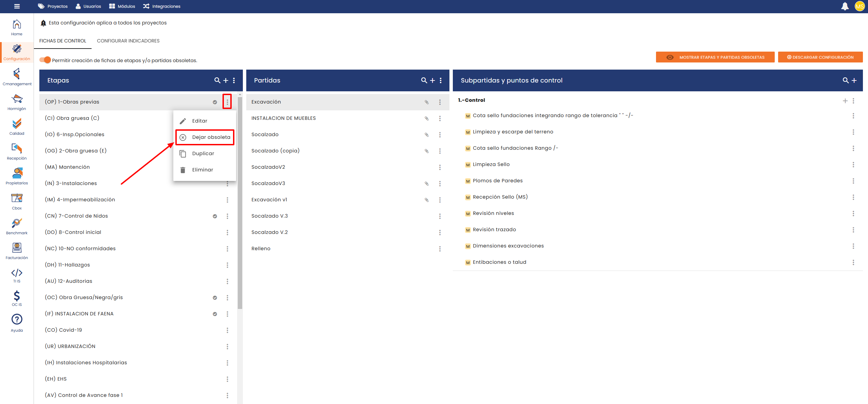Select the Relleno partida row
Screen dimensions: 868x404
[261, 249]
